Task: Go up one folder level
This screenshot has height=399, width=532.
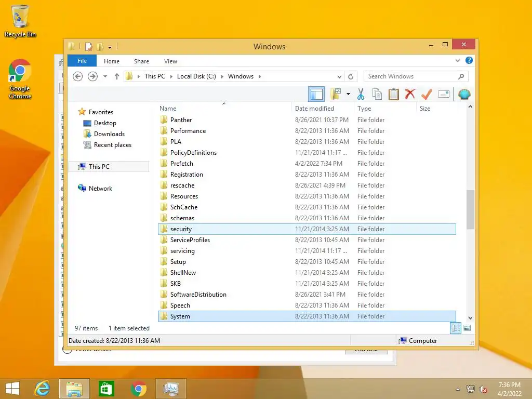Action: [117, 76]
